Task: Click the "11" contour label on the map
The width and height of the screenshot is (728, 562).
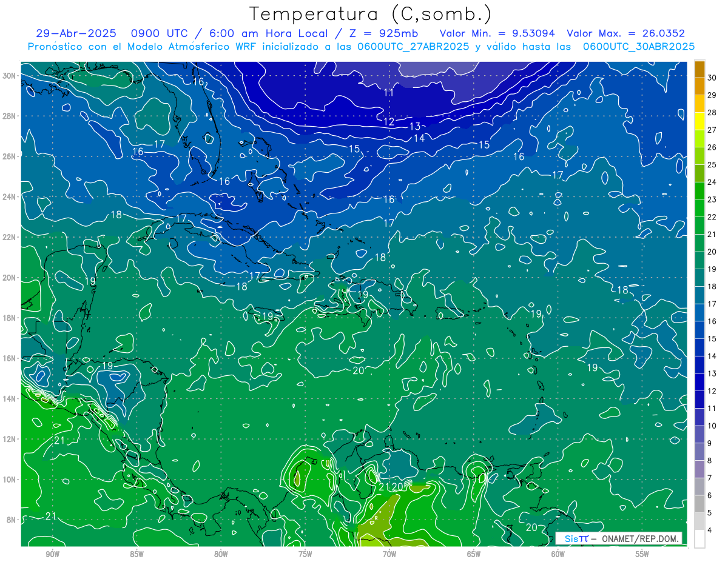Action: coord(389,93)
